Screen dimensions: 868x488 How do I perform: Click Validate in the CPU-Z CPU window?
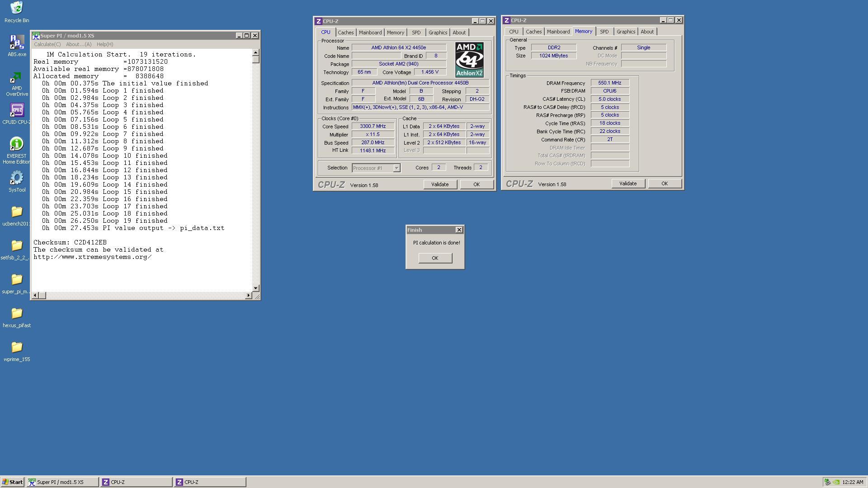pos(440,184)
